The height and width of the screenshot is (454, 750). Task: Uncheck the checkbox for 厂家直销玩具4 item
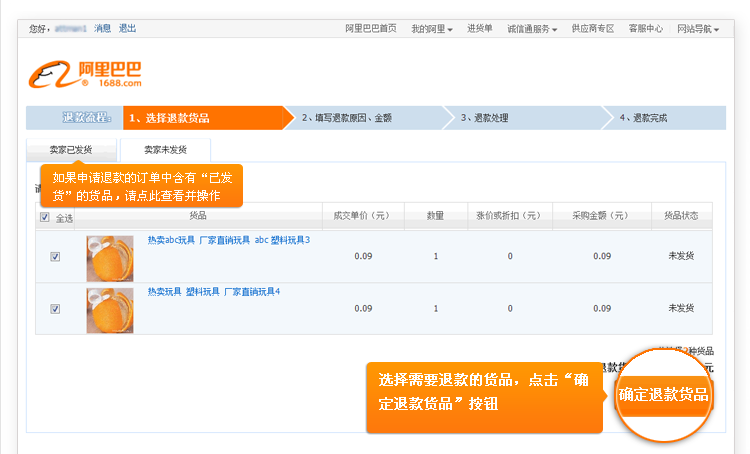[55, 309]
